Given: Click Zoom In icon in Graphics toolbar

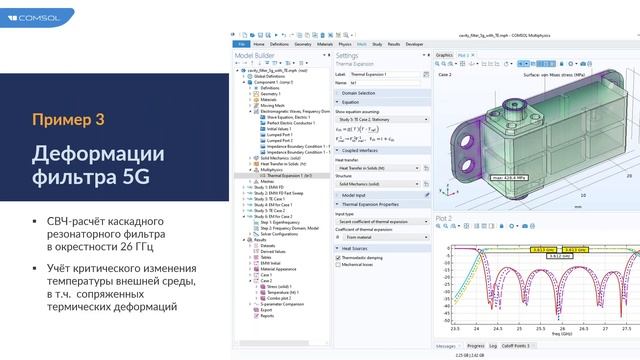Looking at the screenshot, I should click(437, 64).
